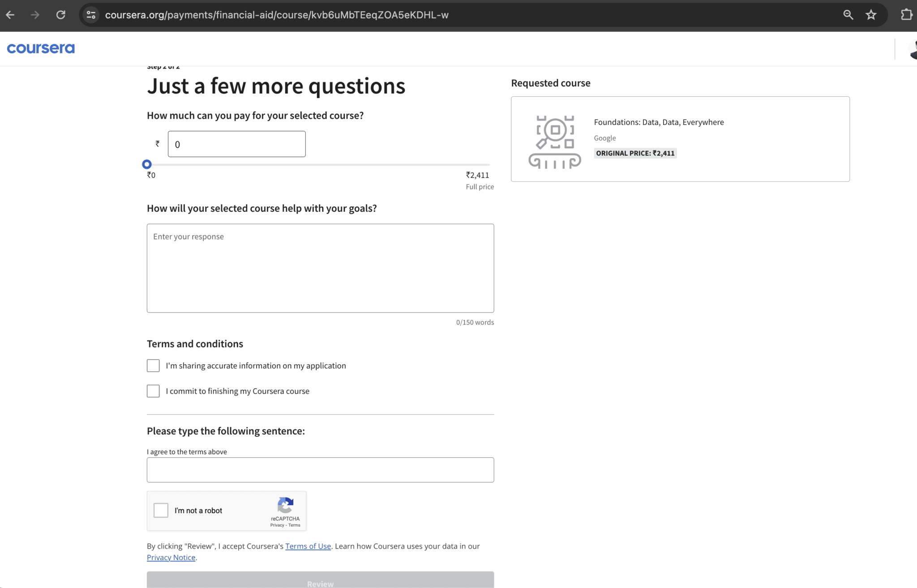Open the browser extensions puzzle icon
The width and height of the screenshot is (917, 588).
(907, 15)
